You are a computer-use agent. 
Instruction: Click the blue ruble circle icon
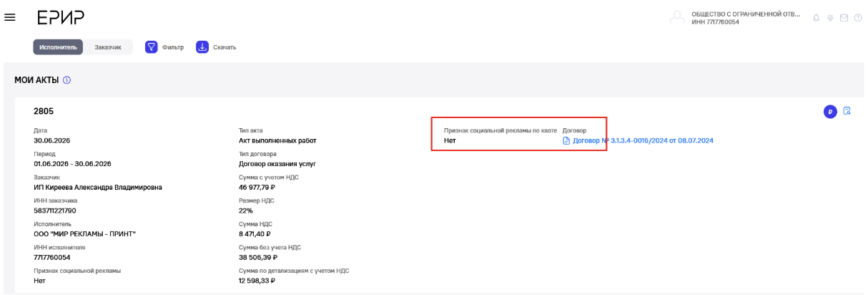point(830,112)
